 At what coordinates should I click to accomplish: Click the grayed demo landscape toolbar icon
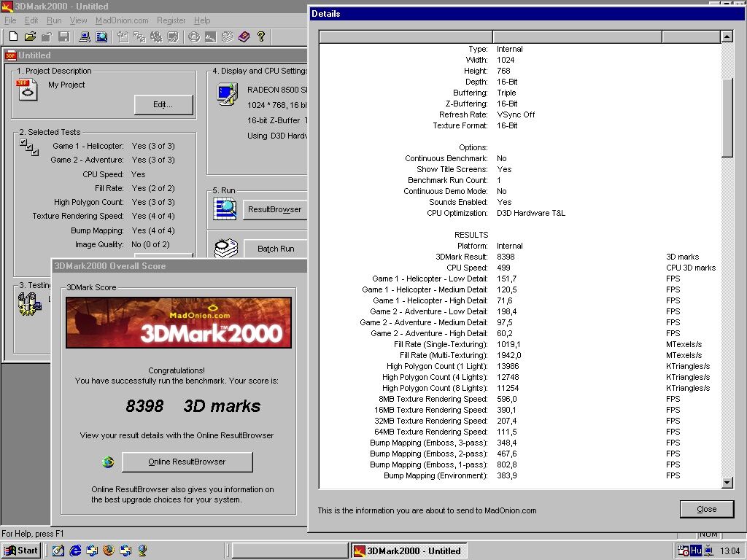(x=211, y=36)
